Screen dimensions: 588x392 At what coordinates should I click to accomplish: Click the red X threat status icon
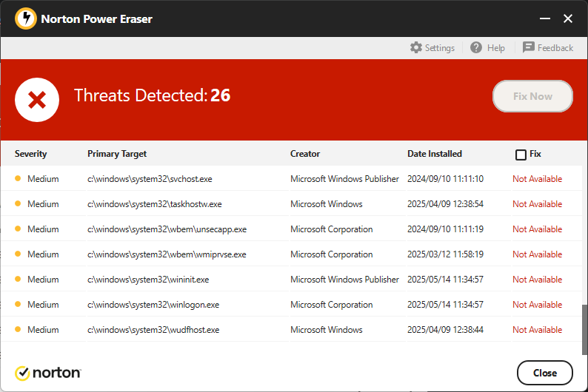pyautogui.click(x=37, y=99)
